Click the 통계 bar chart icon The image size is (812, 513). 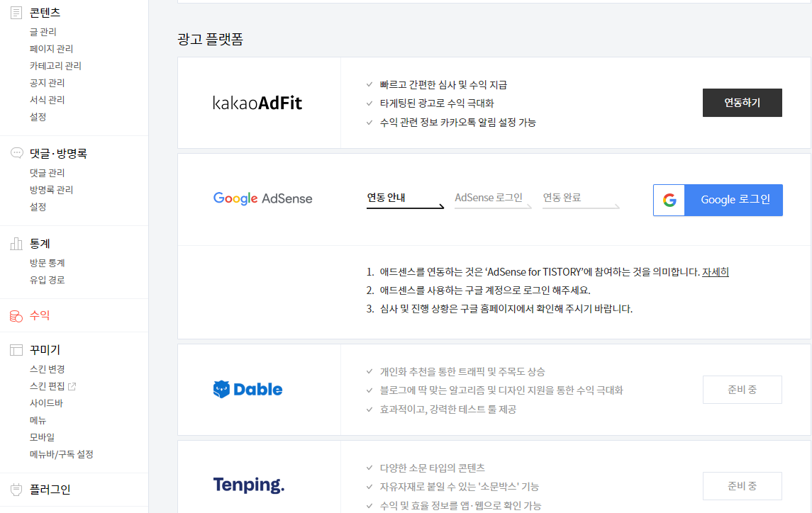point(16,243)
